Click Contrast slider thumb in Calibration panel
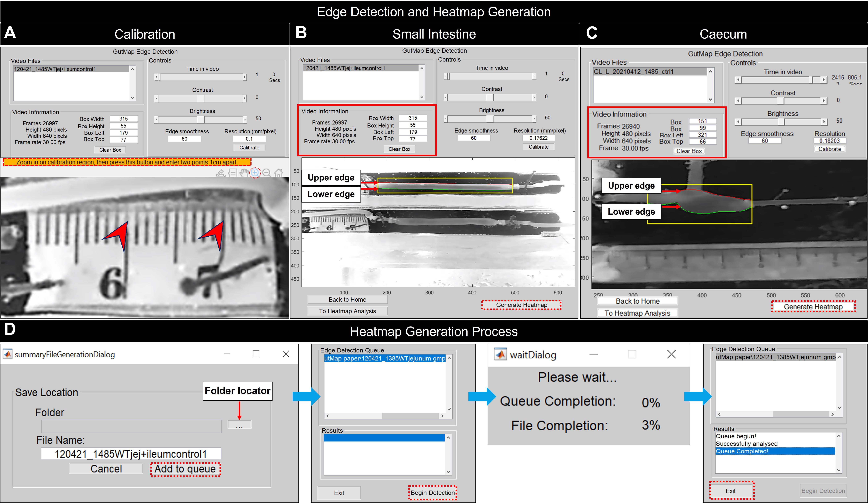The width and height of the screenshot is (868, 503). [x=200, y=98]
